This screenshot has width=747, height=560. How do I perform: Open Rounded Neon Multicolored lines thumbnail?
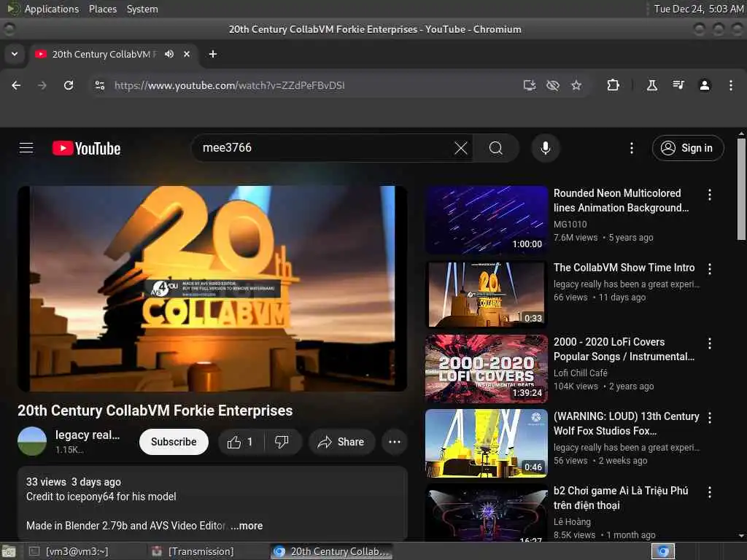[x=487, y=219]
